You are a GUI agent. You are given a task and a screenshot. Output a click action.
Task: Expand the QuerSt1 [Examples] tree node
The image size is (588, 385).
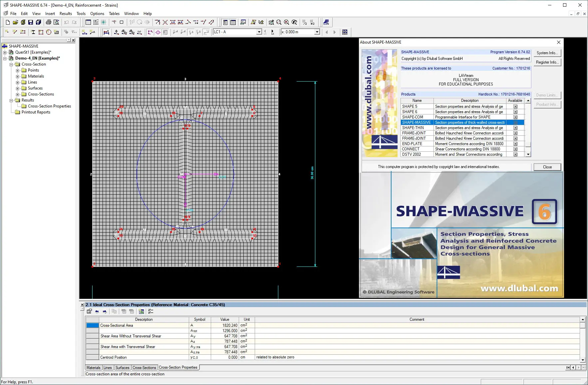coord(5,52)
